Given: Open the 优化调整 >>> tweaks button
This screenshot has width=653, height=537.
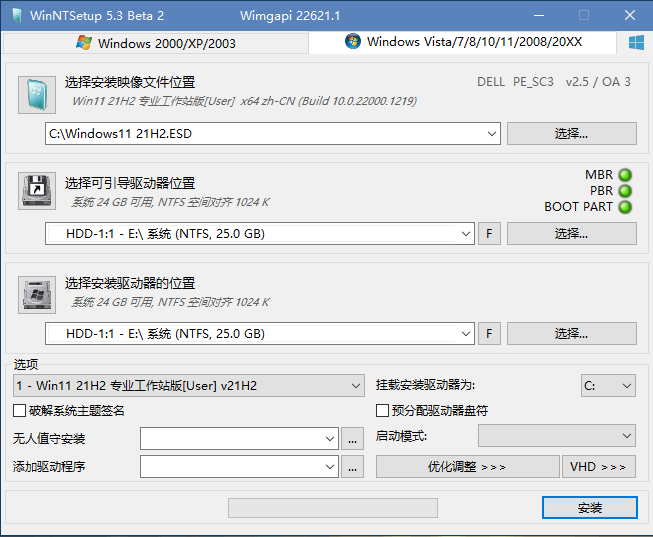Looking at the screenshot, I should [x=468, y=467].
